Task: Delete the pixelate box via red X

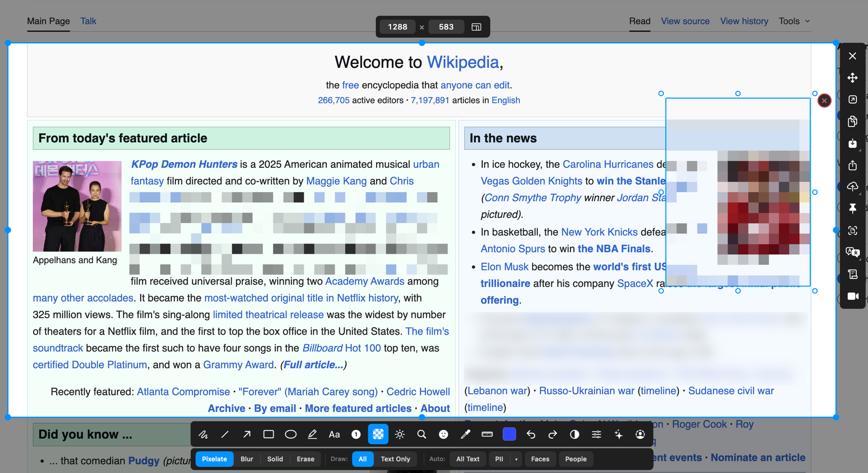Action: pyautogui.click(x=824, y=101)
